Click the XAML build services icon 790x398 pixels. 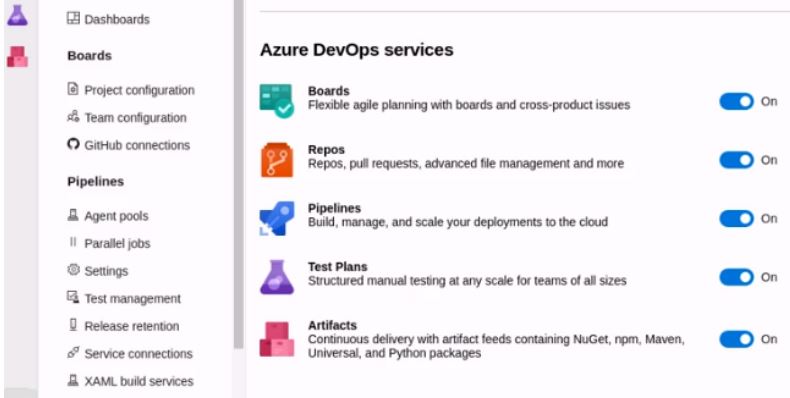pyautogui.click(x=74, y=380)
